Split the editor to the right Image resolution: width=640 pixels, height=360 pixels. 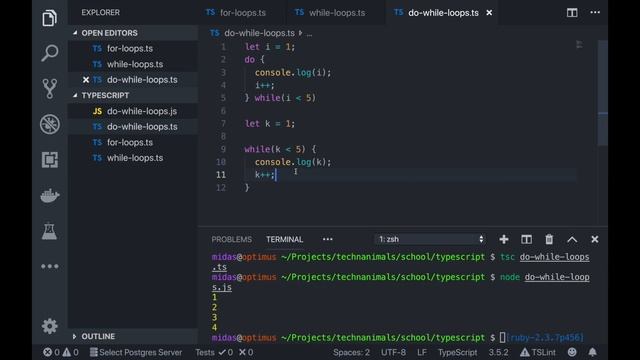click(572, 13)
